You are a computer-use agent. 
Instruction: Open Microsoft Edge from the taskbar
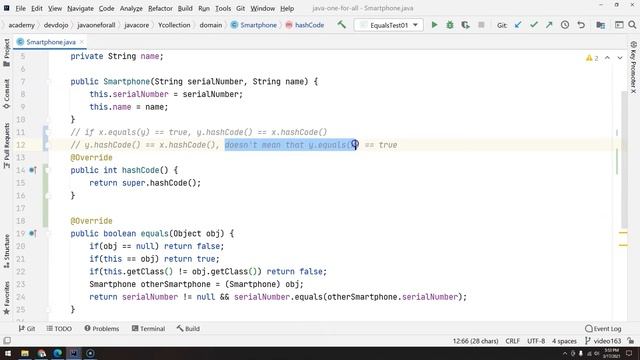point(58,353)
